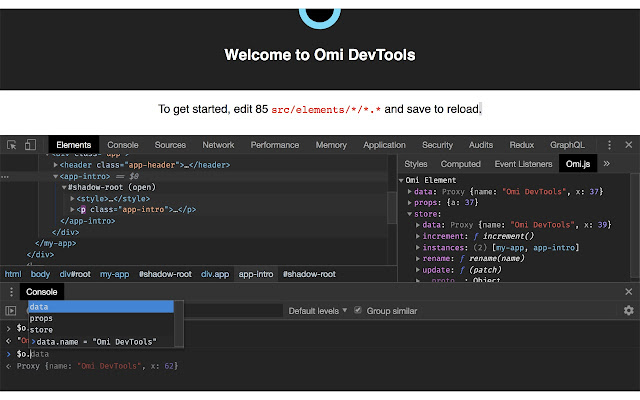Image resolution: width=640 pixels, height=400 pixels.
Task: Open the Performance tab
Action: 275,145
